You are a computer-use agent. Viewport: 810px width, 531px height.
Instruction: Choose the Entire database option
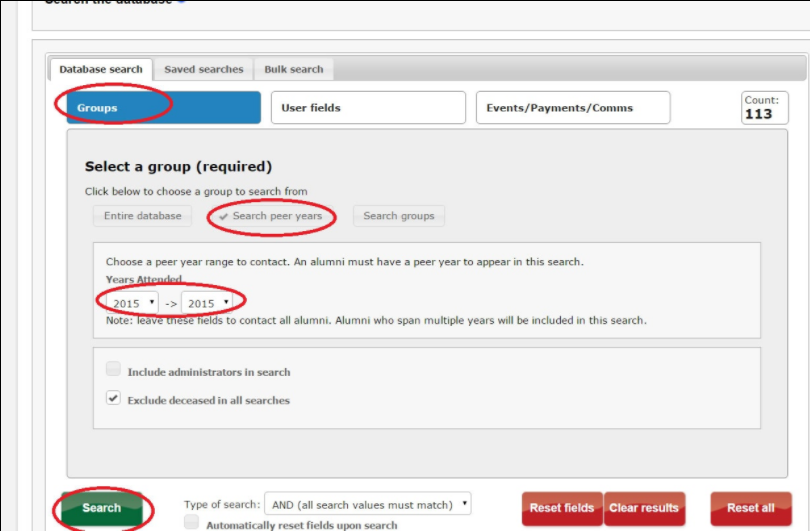[x=143, y=216]
